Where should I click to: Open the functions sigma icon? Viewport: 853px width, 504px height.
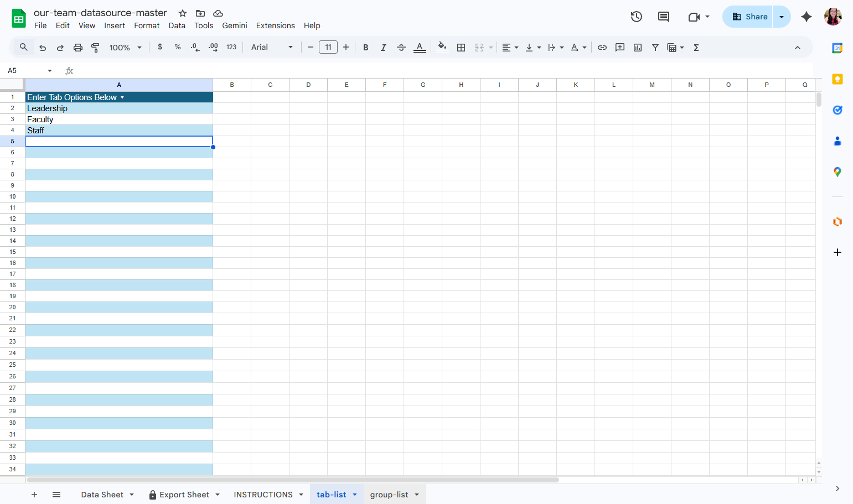tap(696, 48)
